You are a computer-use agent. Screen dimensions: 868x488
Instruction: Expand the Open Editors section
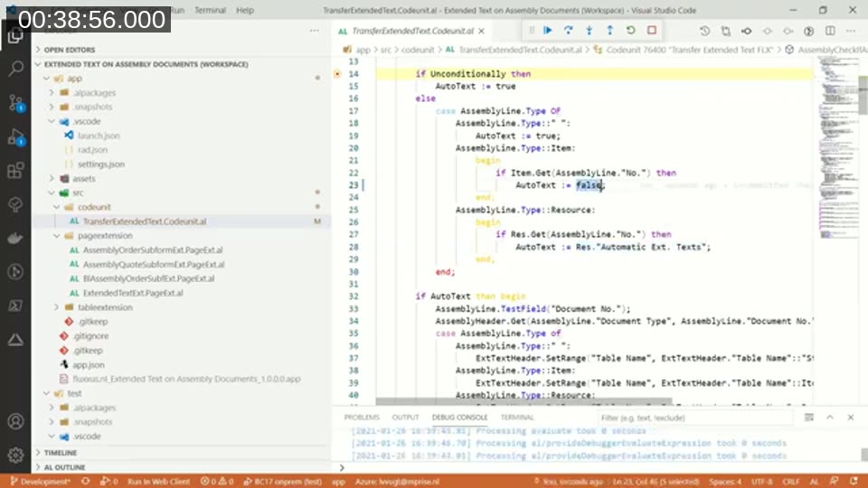pyautogui.click(x=70, y=50)
